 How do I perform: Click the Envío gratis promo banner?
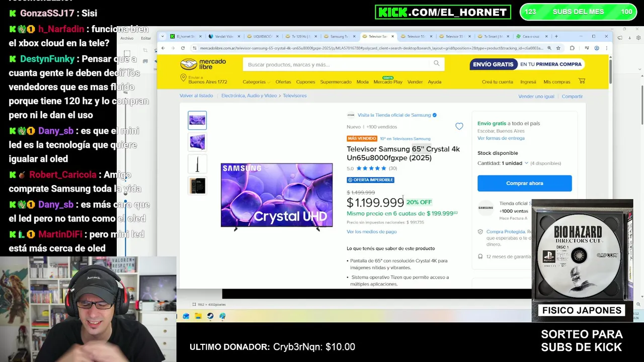[526, 64]
